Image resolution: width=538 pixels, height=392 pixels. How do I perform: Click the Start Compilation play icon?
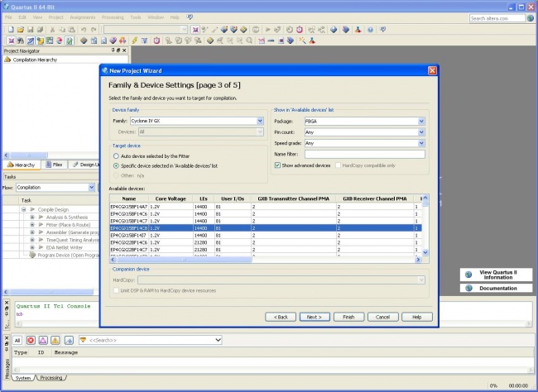[x=267, y=30]
